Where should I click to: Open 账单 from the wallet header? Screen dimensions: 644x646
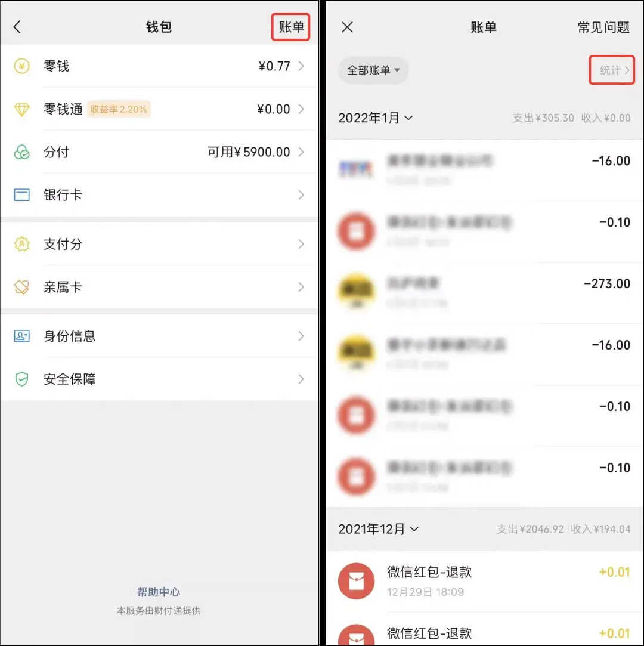tap(291, 27)
